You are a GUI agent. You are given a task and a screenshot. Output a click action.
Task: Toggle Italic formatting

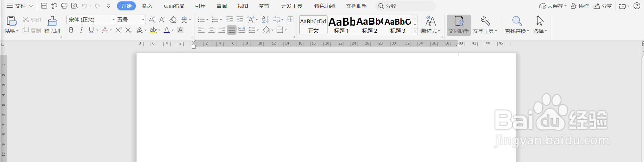81,30
